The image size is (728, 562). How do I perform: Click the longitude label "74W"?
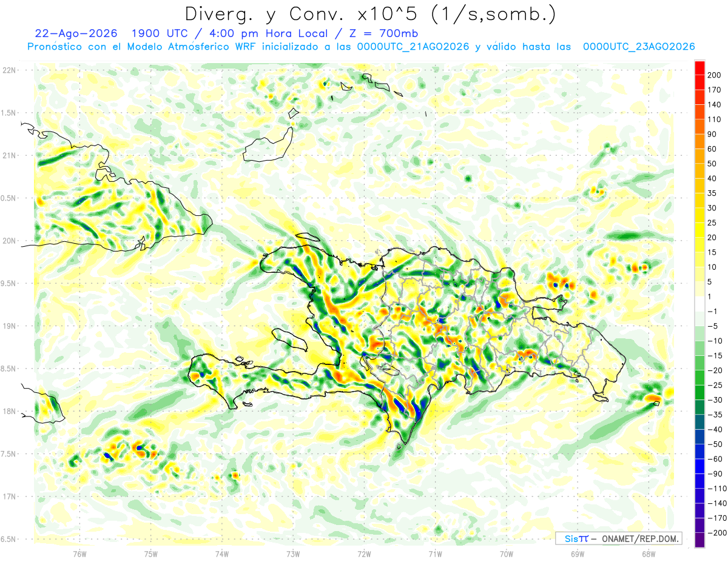(x=222, y=554)
